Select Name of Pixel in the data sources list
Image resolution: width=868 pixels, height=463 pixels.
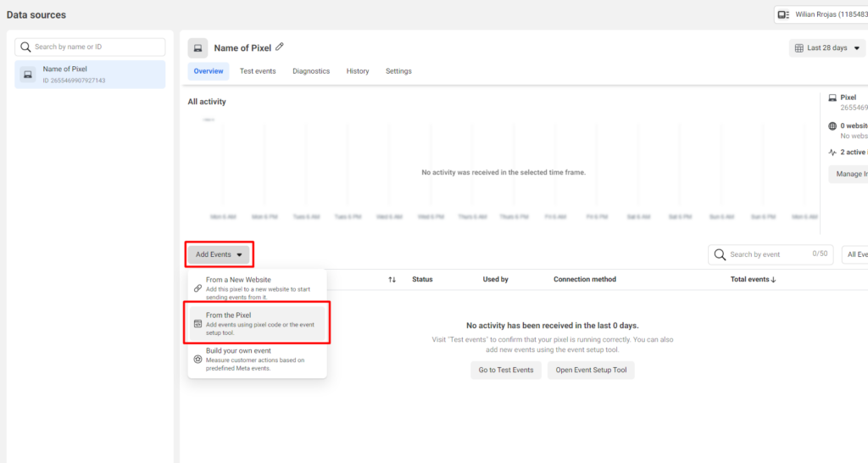point(90,75)
